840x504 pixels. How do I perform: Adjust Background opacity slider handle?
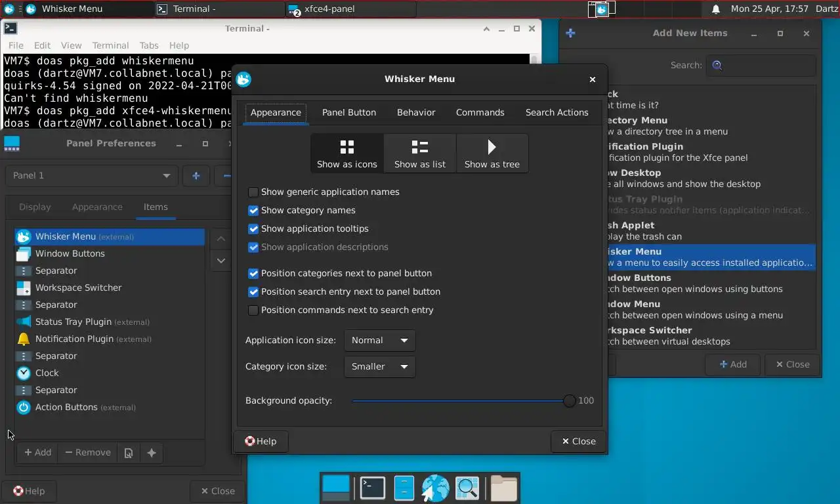coord(569,400)
